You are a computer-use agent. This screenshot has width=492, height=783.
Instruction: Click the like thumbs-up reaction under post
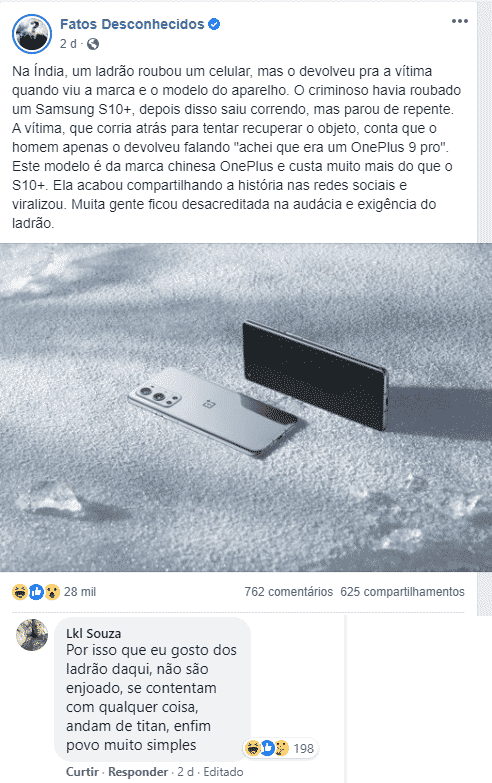(36, 592)
